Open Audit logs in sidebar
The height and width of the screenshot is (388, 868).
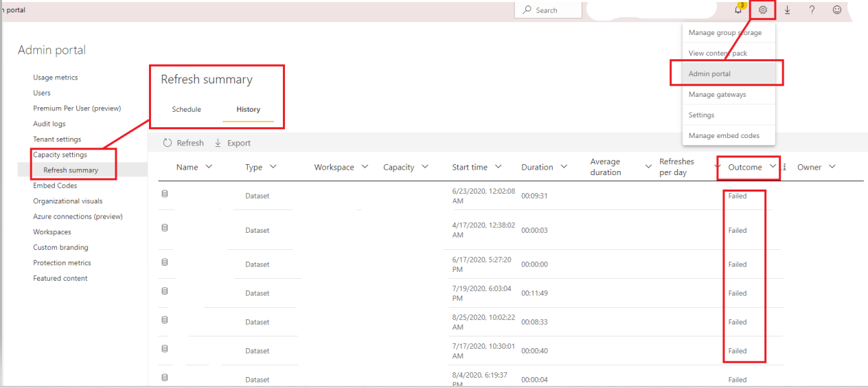pyautogui.click(x=49, y=124)
